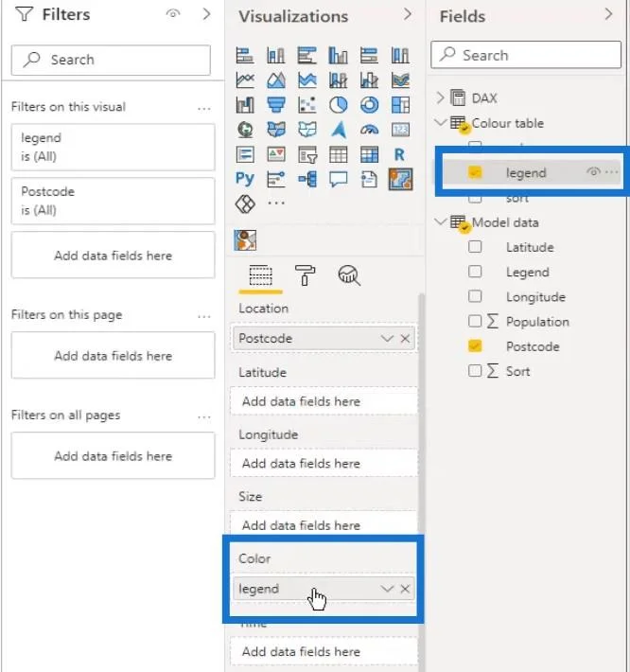
Task: Toggle visibility eye on legend field
Action: click(x=593, y=172)
